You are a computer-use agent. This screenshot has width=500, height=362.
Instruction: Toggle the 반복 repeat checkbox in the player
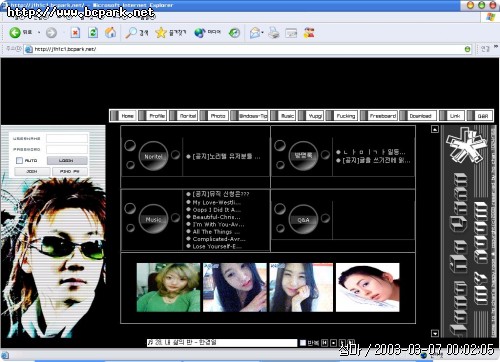tap(303, 343)
